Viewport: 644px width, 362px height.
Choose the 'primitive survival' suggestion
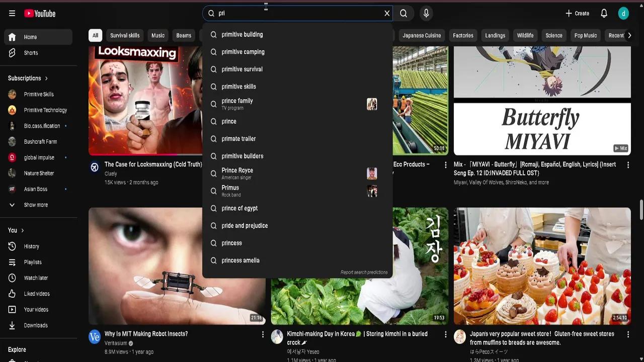tap(297, 69)
